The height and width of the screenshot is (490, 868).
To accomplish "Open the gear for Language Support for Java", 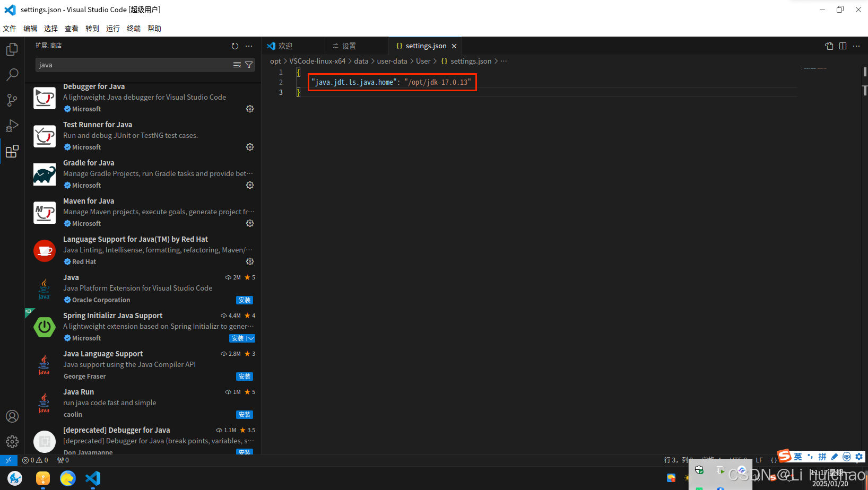I will point(250,261).
